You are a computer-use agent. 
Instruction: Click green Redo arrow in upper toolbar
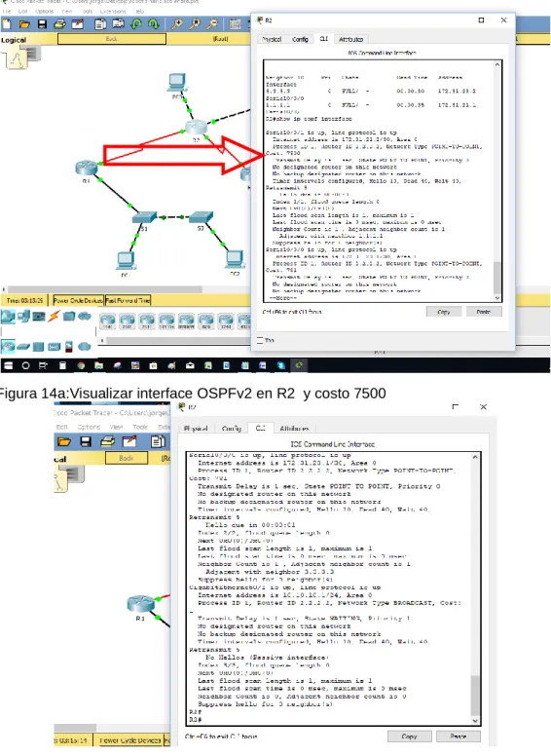154,23
